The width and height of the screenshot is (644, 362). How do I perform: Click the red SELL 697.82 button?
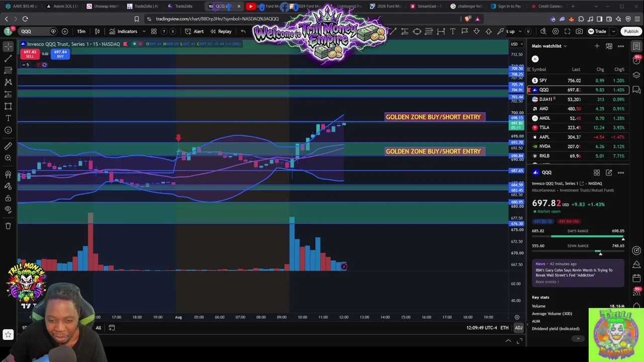point(30,54)
